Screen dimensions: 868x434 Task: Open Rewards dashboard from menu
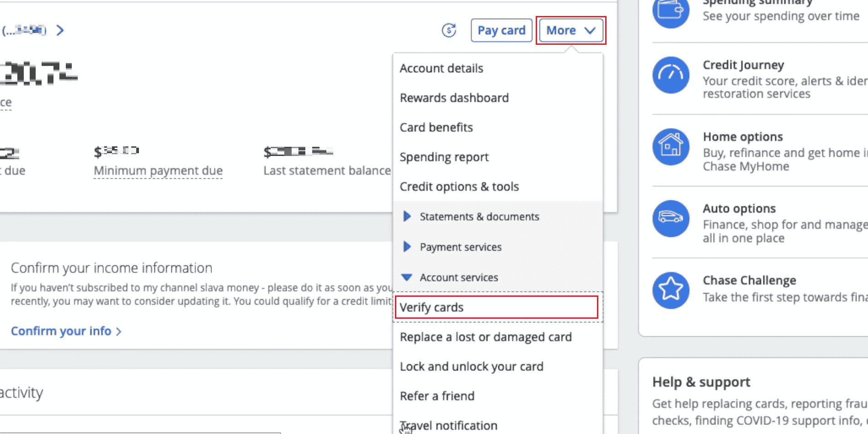tap(454, 98)
